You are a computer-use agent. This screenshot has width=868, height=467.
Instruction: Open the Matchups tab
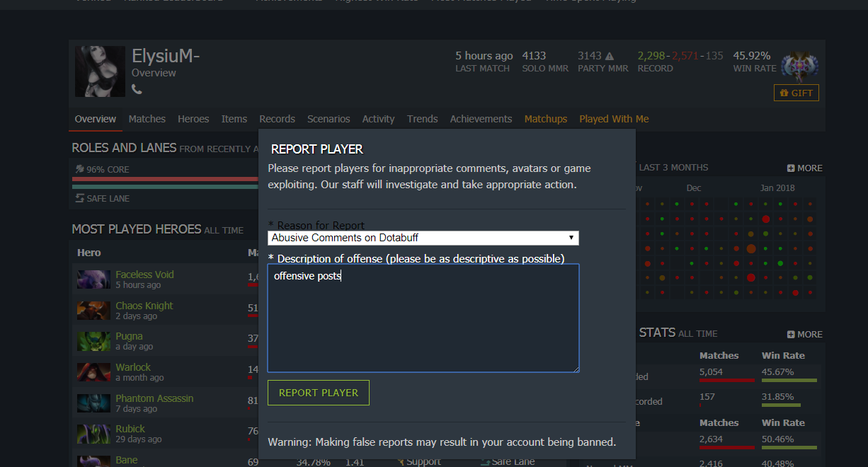pyautogui.click(x=546, y=119)
